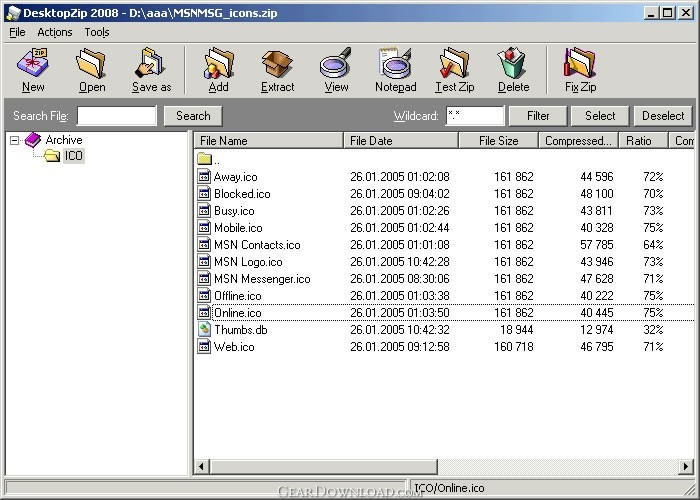This screenshot has height=500, width=700.
Task: Open the File menu
Action: pyautogui.click(x=17, y=32)
